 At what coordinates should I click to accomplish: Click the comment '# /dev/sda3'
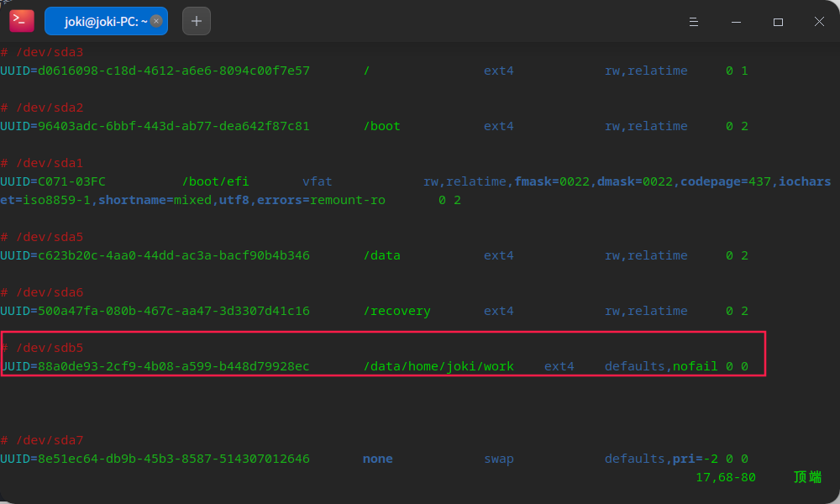tap(42, 52)
